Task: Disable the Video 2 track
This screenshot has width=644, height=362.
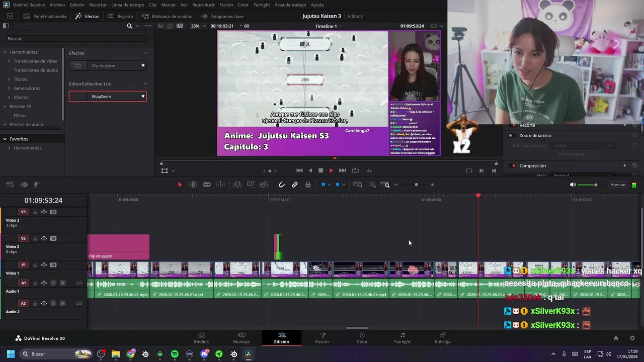Action: [x=53, y=238]
